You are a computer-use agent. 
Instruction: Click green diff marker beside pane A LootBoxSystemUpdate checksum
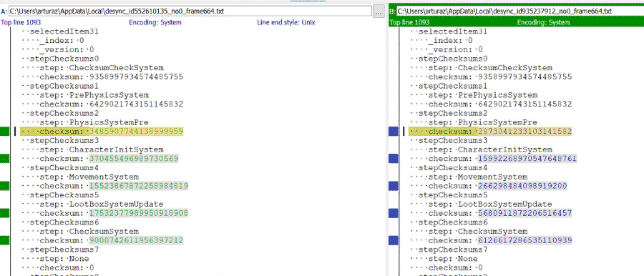4,213
